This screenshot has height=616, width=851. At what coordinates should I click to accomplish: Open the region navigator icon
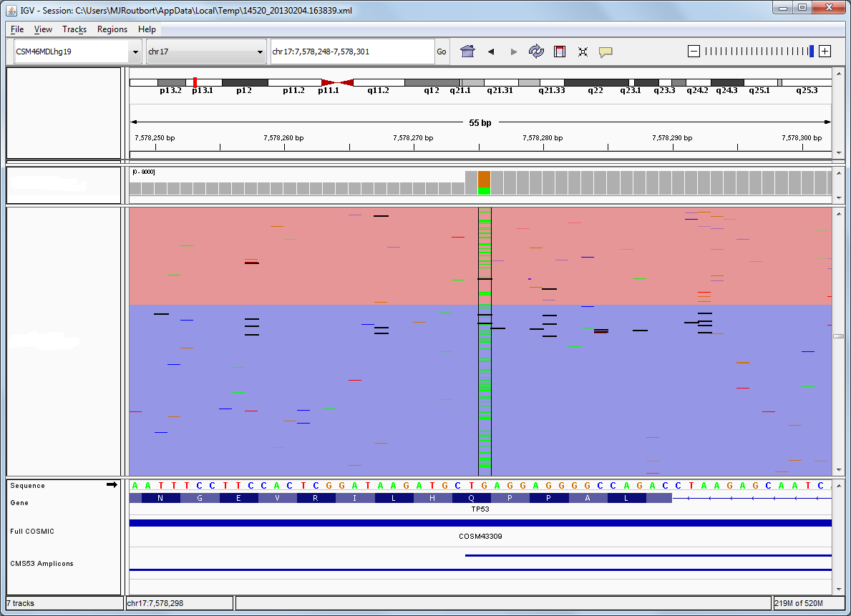560,52
